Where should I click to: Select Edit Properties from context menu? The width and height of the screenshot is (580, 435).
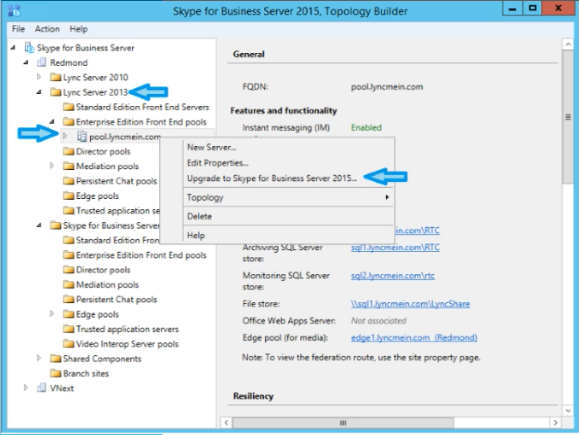[218, 163]
